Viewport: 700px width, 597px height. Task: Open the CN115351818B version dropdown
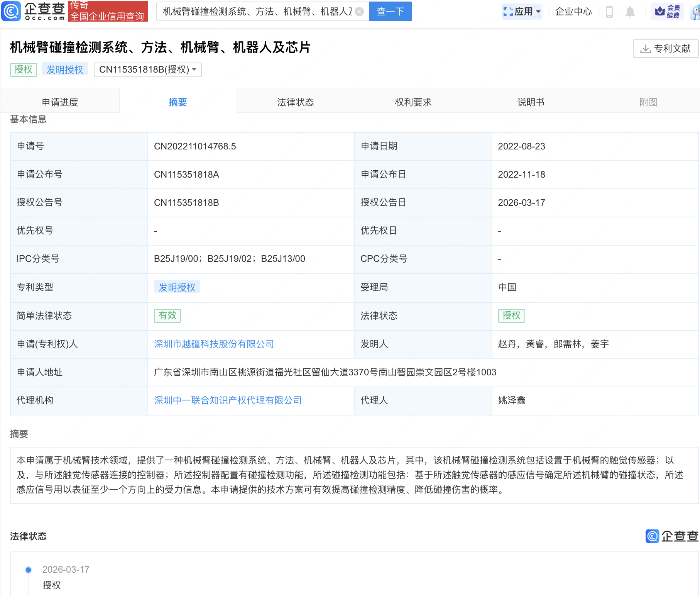click(x=147, y=70)
